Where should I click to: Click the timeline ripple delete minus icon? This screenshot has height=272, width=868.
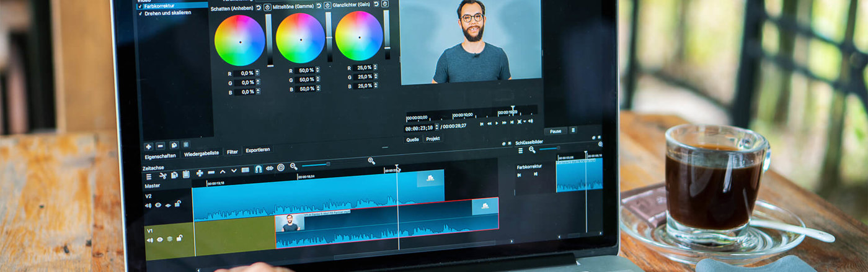(x=211, y=173)
